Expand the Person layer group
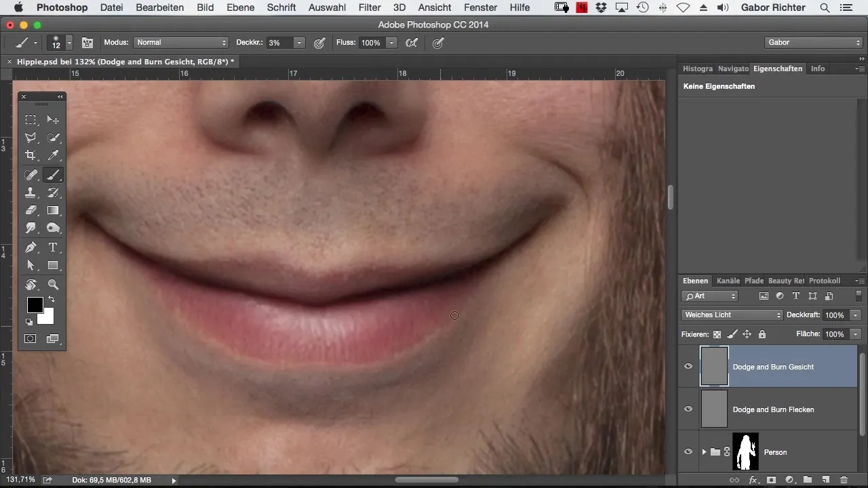 pyautogui.click(x=704, y=452)
